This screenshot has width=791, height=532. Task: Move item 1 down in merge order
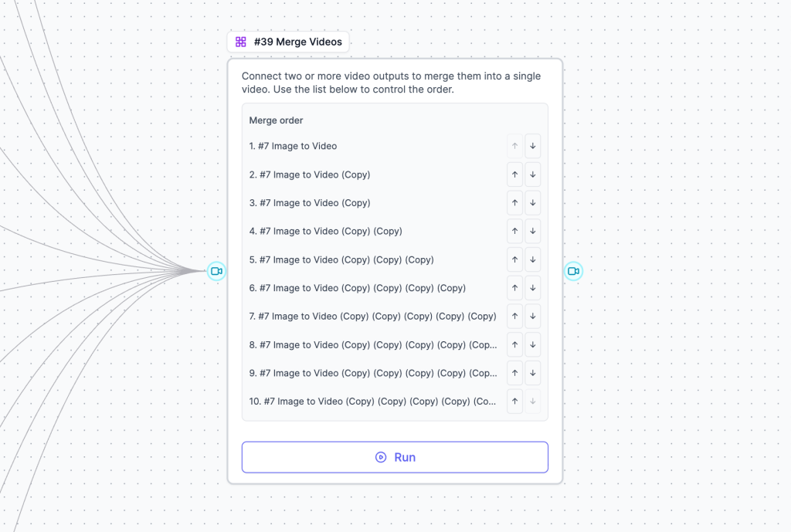point(533,146)
